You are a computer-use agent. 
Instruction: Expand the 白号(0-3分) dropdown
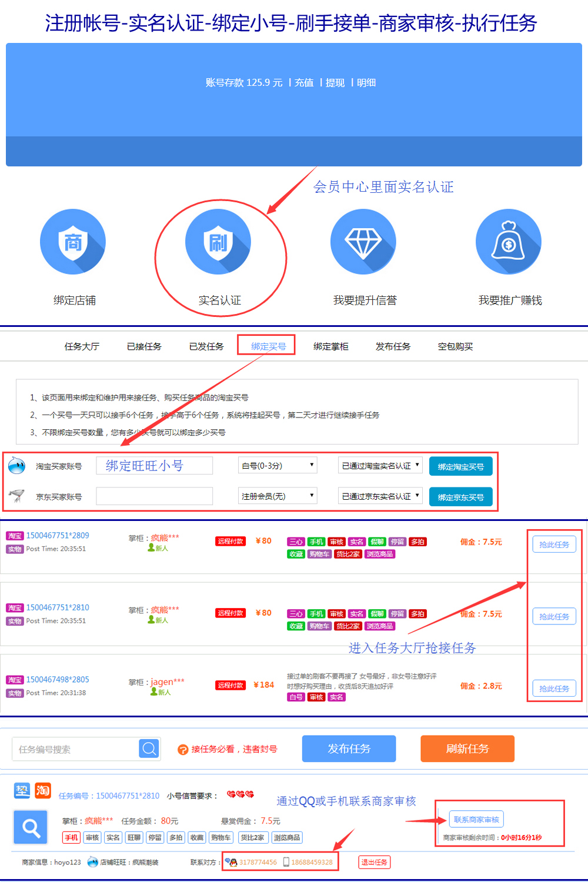click(278, 465)
